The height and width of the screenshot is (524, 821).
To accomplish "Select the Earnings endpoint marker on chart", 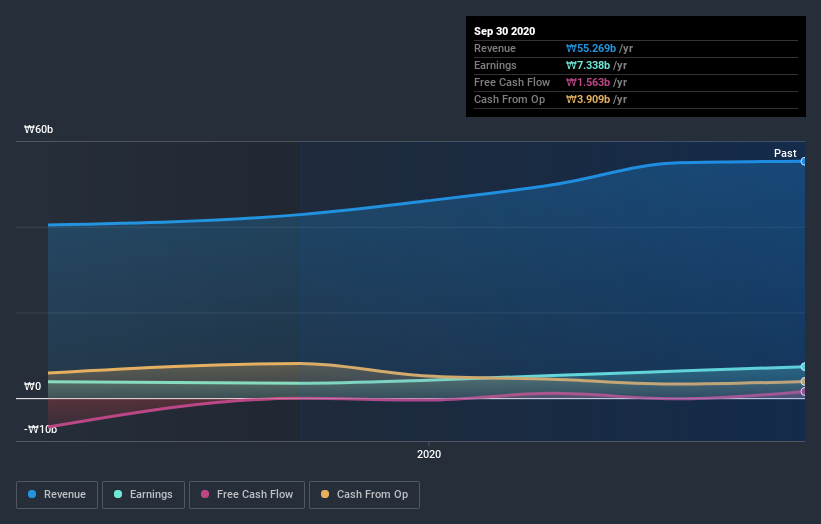I will tap(803, 366).
